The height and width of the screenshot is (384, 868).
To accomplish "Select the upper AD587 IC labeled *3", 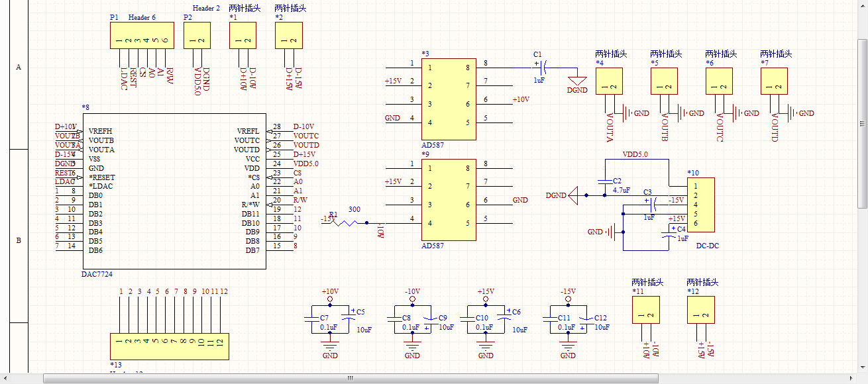I will pyautogui.click(x=449, y=99).
